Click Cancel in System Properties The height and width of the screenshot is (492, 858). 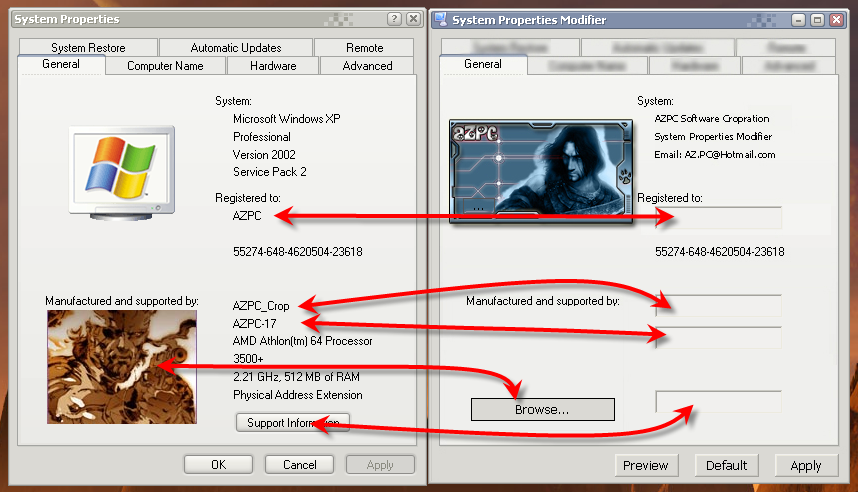point(300,464)
